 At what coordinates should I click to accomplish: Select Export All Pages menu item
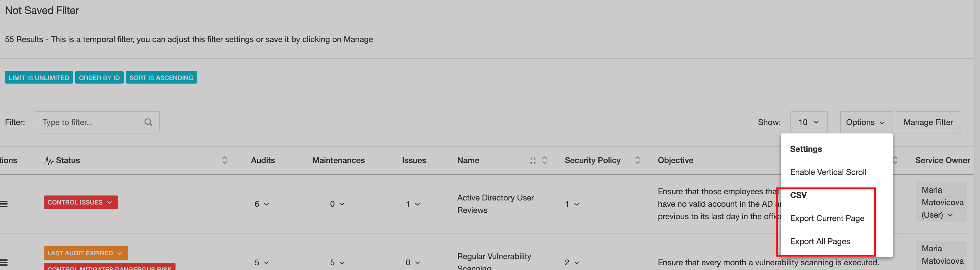tap(820, 242)
